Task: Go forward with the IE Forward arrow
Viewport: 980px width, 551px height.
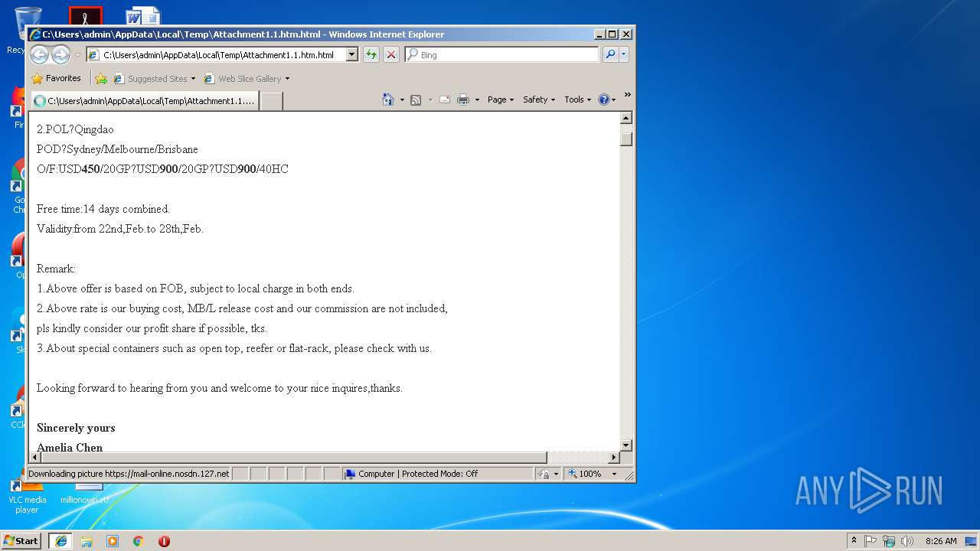Action: click(60, 54)
